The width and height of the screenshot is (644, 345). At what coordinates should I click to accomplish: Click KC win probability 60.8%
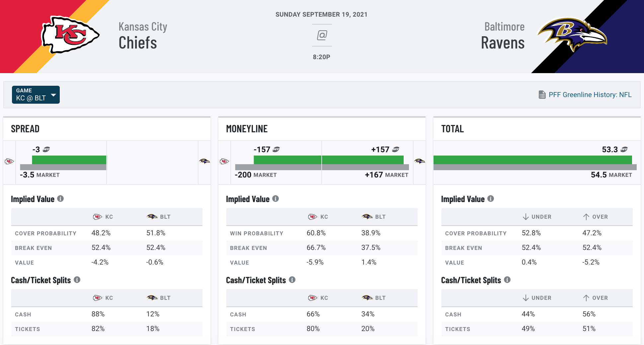[x=316, y=233]
